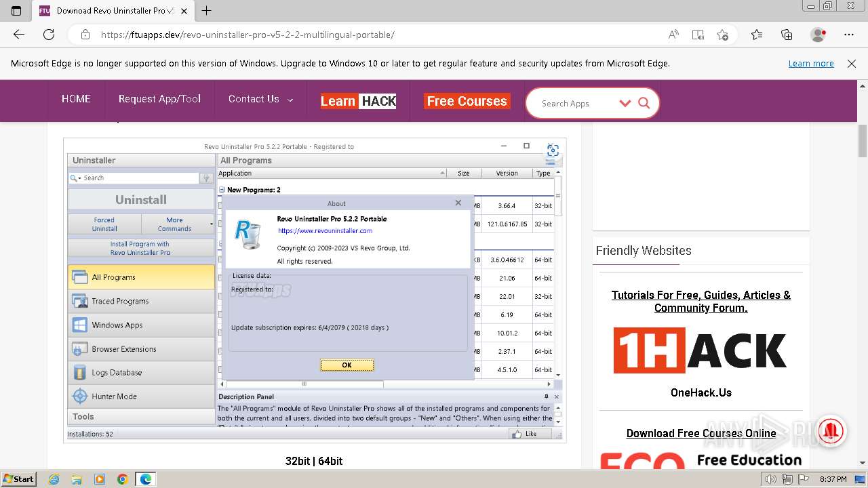
Task: Open the More Commands dropdown
Action: [x=178, y=224]
